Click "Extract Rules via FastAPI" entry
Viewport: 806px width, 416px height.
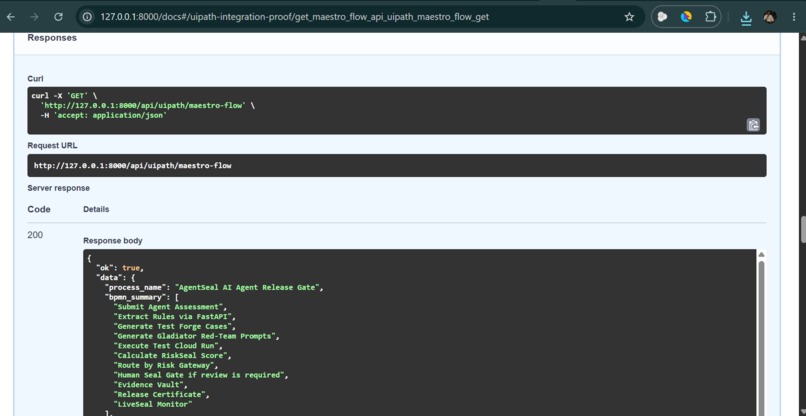click(172, 317)
